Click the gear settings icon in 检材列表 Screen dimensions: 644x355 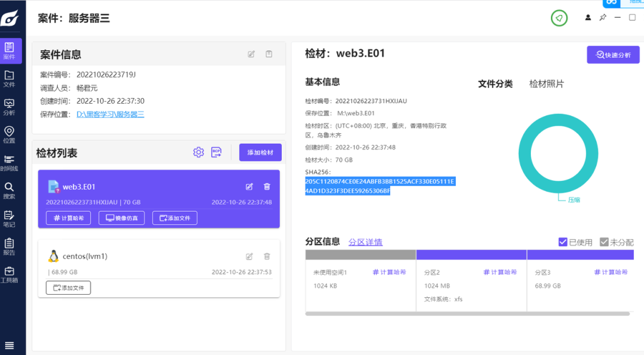tap(199, 152)
